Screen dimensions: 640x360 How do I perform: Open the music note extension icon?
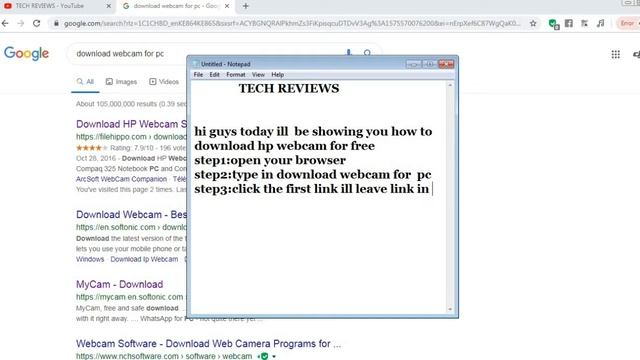[x=600, y=23]
